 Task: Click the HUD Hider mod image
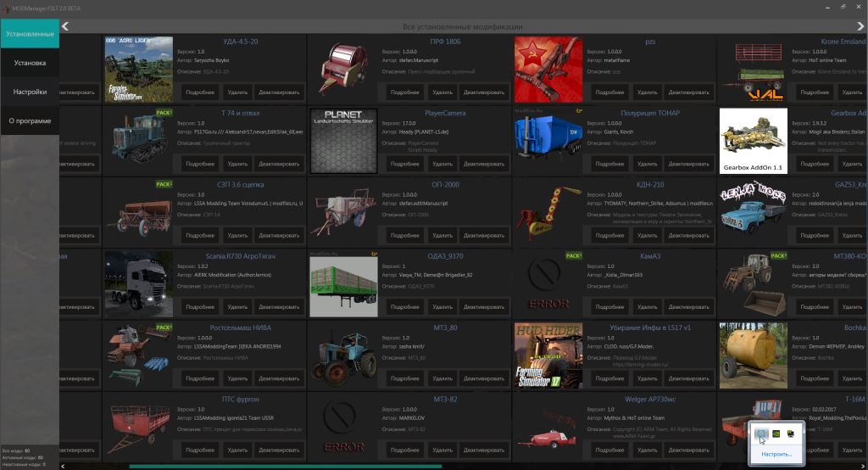548,355
